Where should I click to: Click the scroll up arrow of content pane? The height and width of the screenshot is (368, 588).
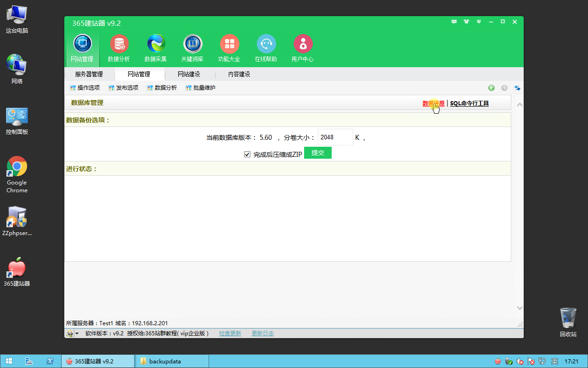click(x=520, y=105)
